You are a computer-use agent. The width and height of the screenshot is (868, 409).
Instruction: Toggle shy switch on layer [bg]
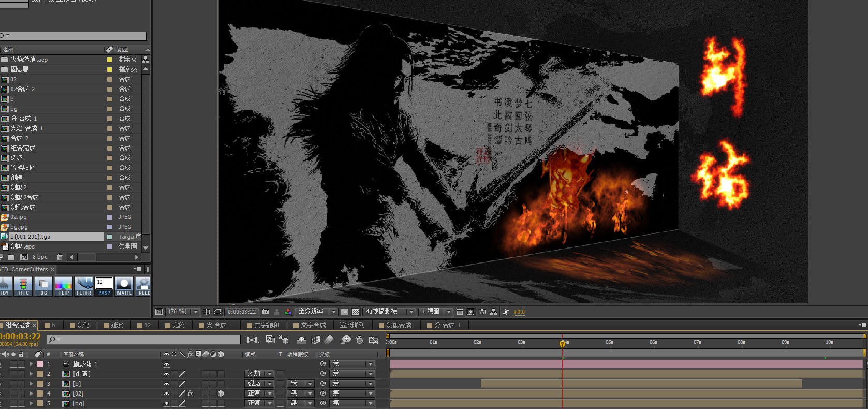[x=166, y=403]
